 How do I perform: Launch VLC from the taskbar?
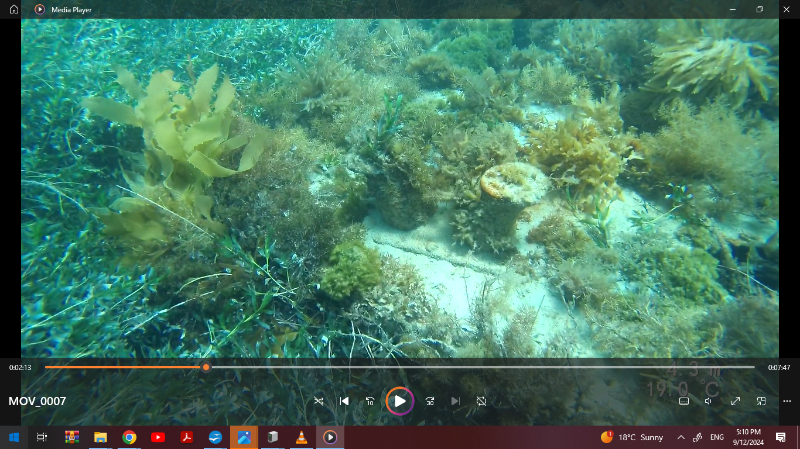tap(301, 437)
